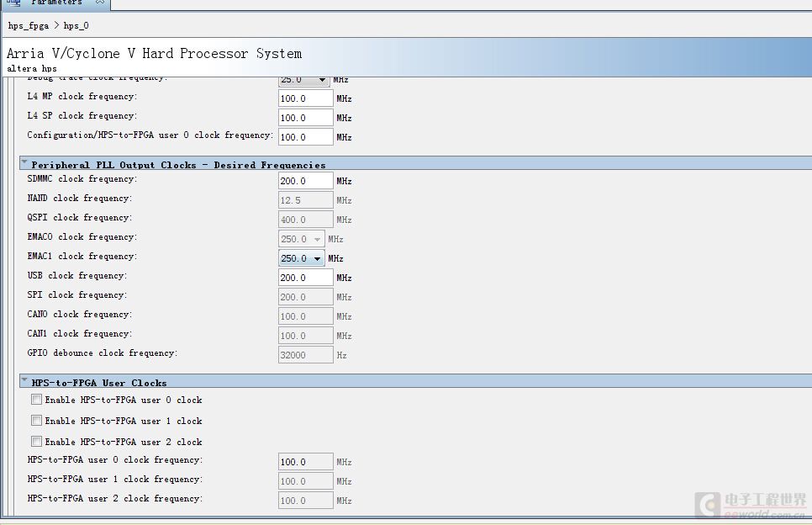Enable HPS-to-FPGA user 2 clock checkbox
The height and width of the screenshot is (525, 812).
pos(36,442)
